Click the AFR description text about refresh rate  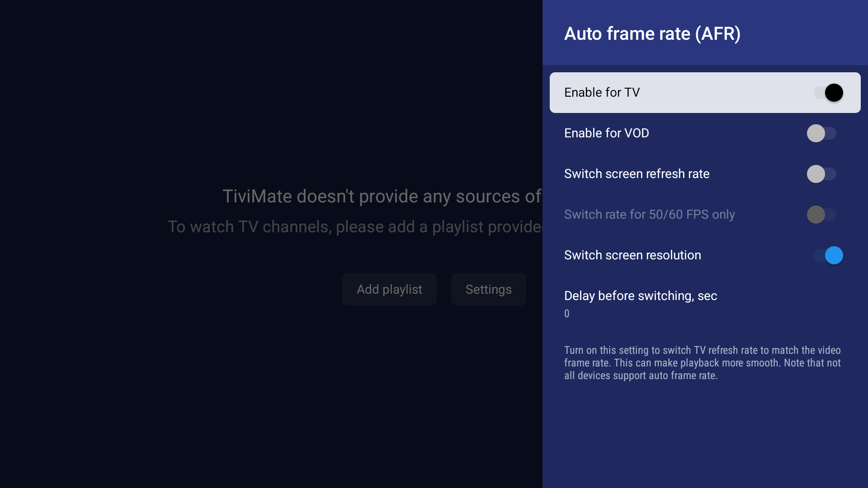[x=703, y=363]
